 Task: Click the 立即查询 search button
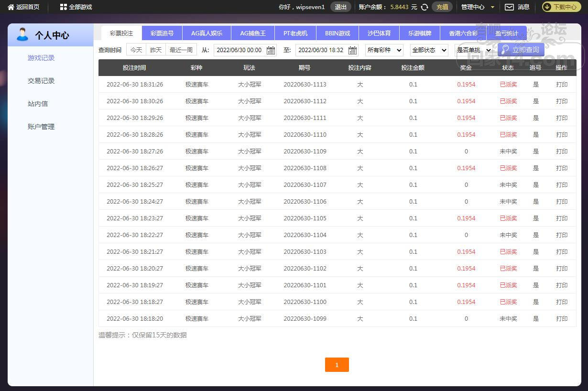pos(521,50)
